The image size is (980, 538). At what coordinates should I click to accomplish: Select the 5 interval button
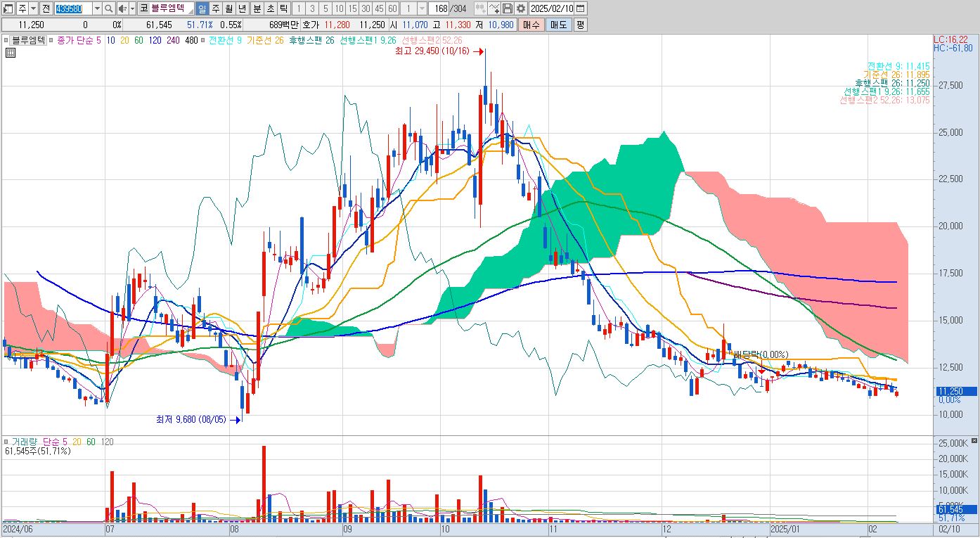325,8
